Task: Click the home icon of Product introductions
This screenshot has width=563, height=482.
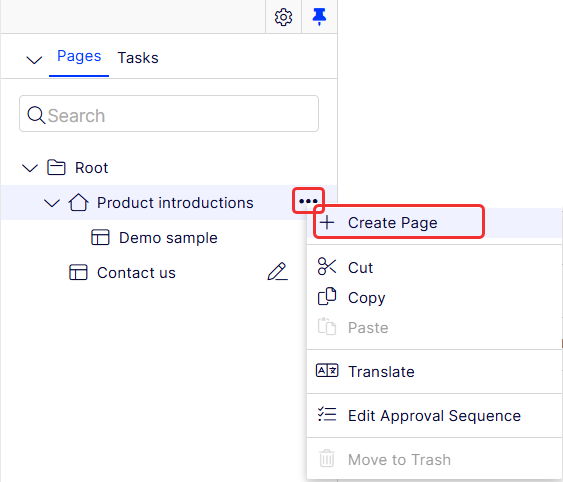Action: [x=78, y=203]
